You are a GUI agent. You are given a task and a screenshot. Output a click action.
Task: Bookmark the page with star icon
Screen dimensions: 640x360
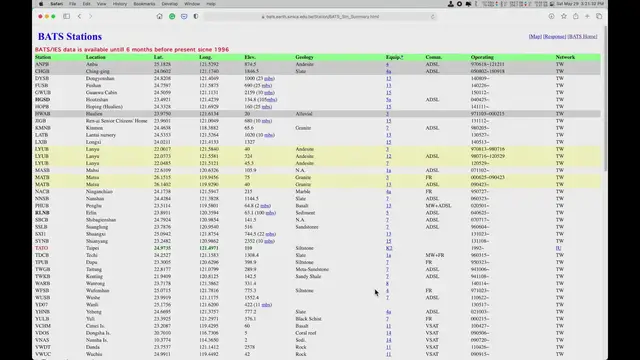point(564,16)
